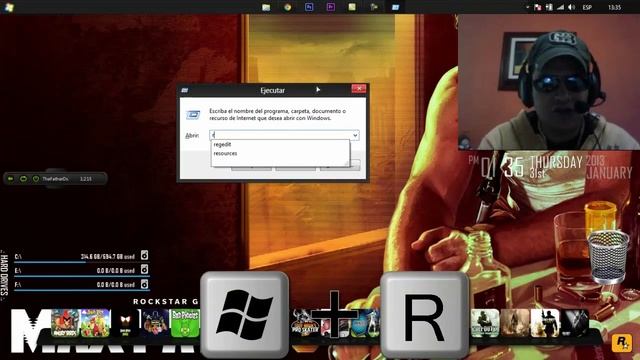Launch the Black Ops II dock icon
This screenshot has height=360, width=640.
pos(574,323)
